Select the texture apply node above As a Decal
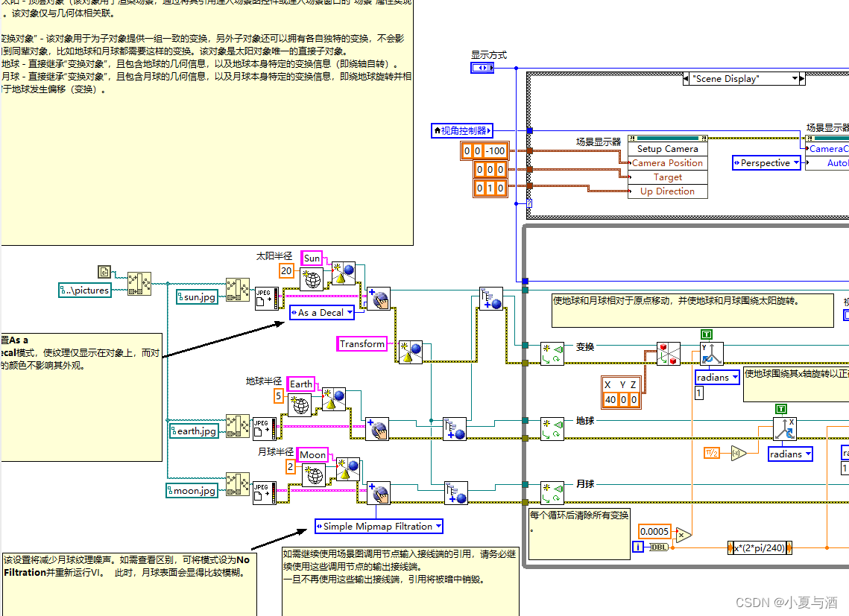Image resolution: width=849 pixels, height=616 pixels. (x=379, y=298)
